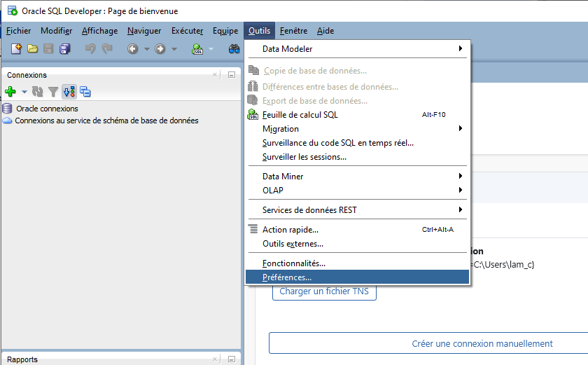Select Préférences... in Outils menu

click(358, 277)
